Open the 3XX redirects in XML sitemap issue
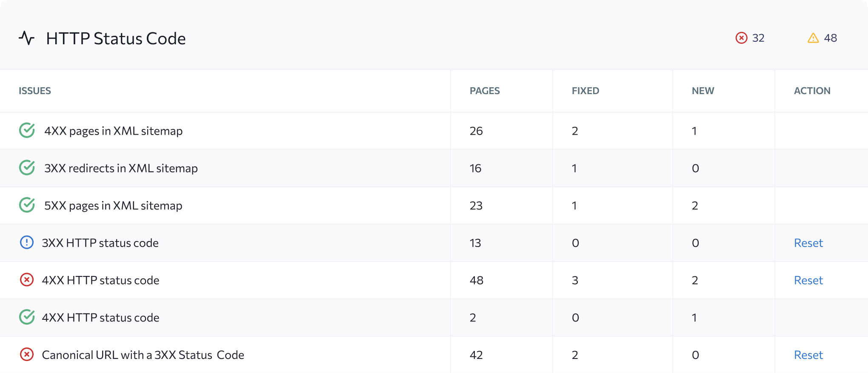The image size is (868, 373). click(121, 168)
